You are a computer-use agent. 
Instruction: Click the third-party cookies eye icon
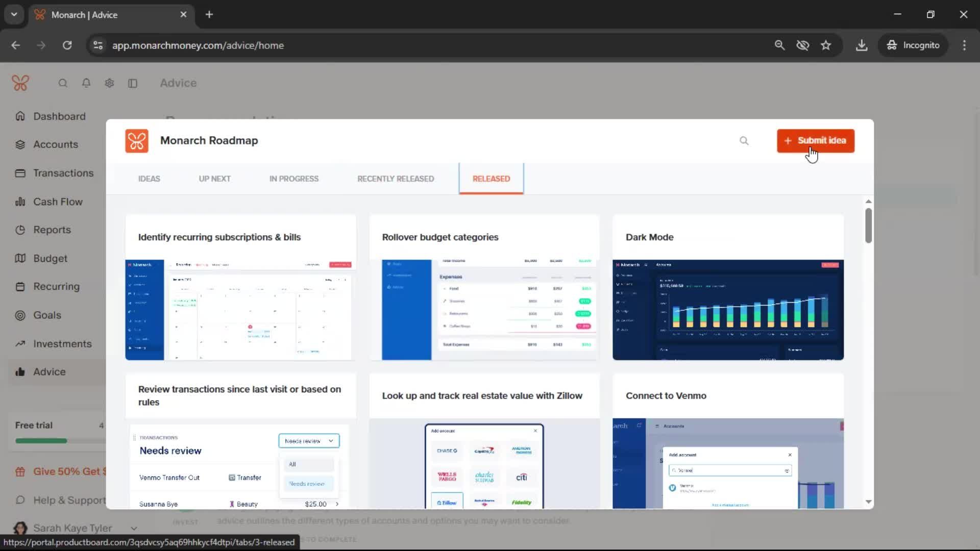(802, 45)
